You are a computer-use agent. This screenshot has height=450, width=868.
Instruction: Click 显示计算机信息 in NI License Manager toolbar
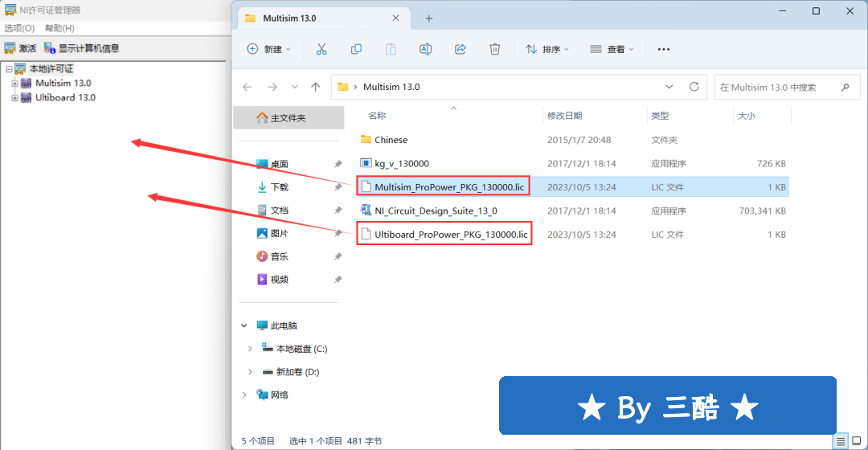pyautogui.click(x=81, y=48)
